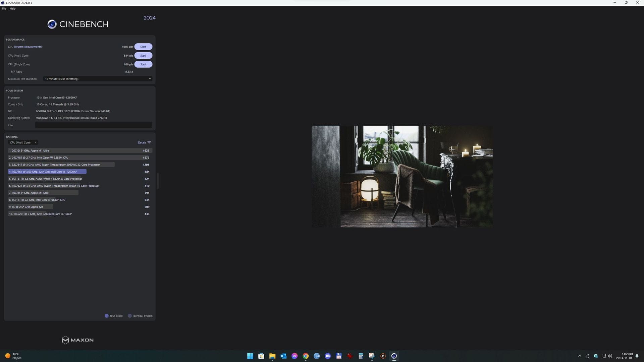Open the File menu
The image size is (644, 362).
(x=4, y=8)
